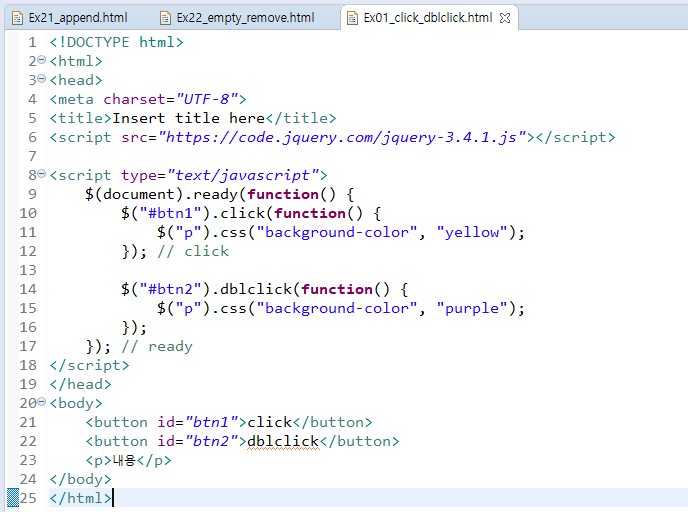Click the closing </html> tag on line 25
The height and width of the screenshot is (512, 688).
tap(81, 498)
